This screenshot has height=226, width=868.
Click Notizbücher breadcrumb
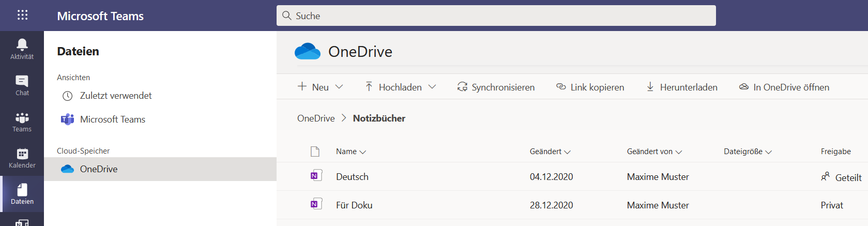379,118
